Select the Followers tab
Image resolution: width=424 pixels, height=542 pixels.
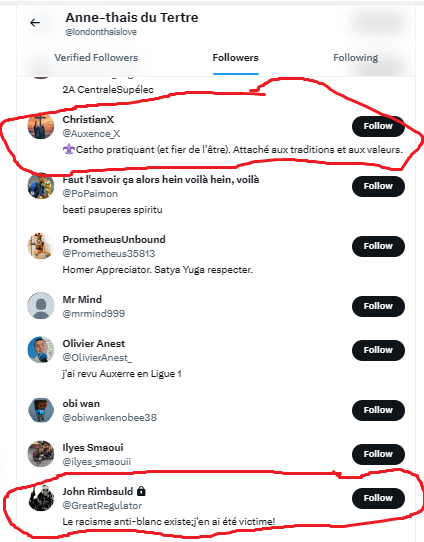coord(236,57)
